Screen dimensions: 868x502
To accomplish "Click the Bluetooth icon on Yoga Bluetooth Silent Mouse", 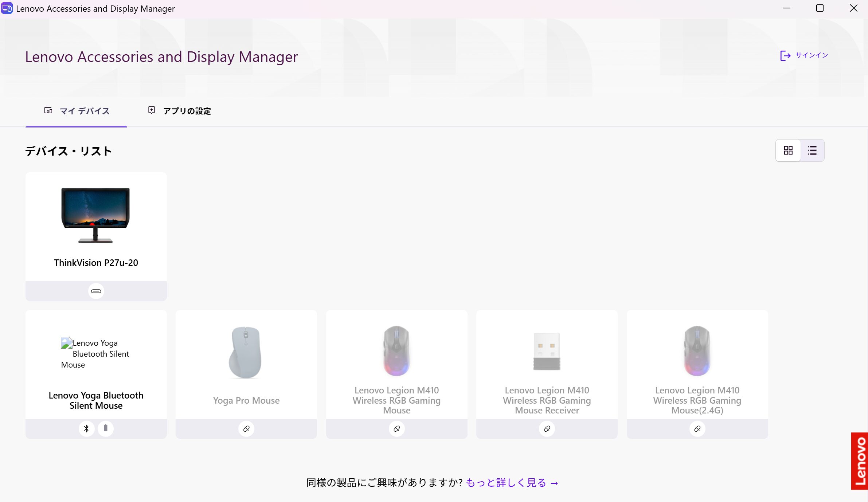I will point(86,429).
